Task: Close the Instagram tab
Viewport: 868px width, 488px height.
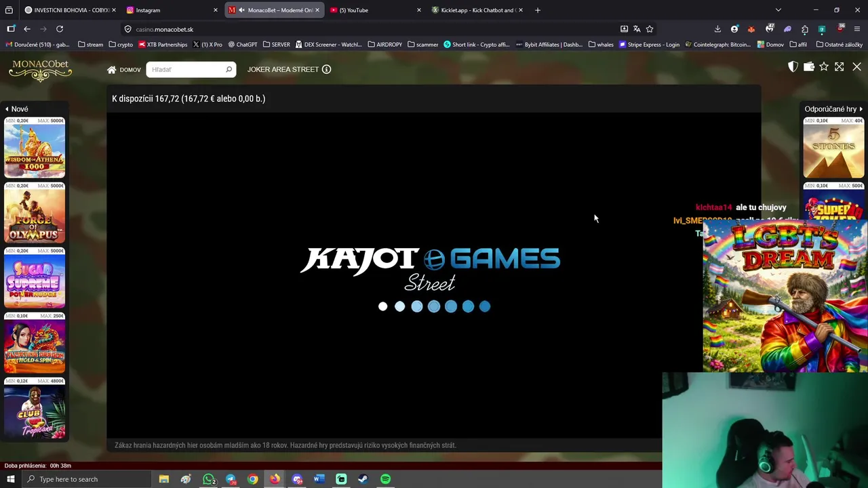Action: pyautogui.click(x=216, y=10)
